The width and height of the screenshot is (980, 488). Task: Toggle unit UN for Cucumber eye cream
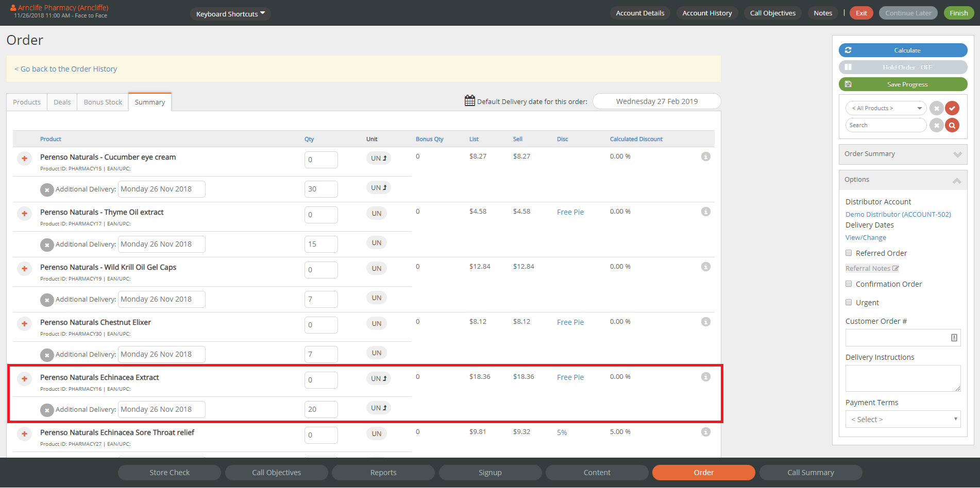[379, 158]
